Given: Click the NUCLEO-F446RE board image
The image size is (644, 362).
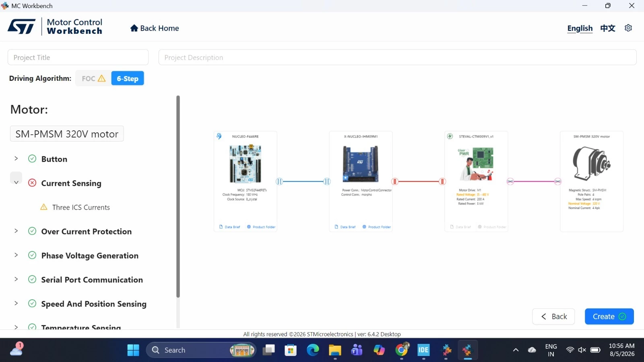Looking at the screenshot, I should pos(246,164).
